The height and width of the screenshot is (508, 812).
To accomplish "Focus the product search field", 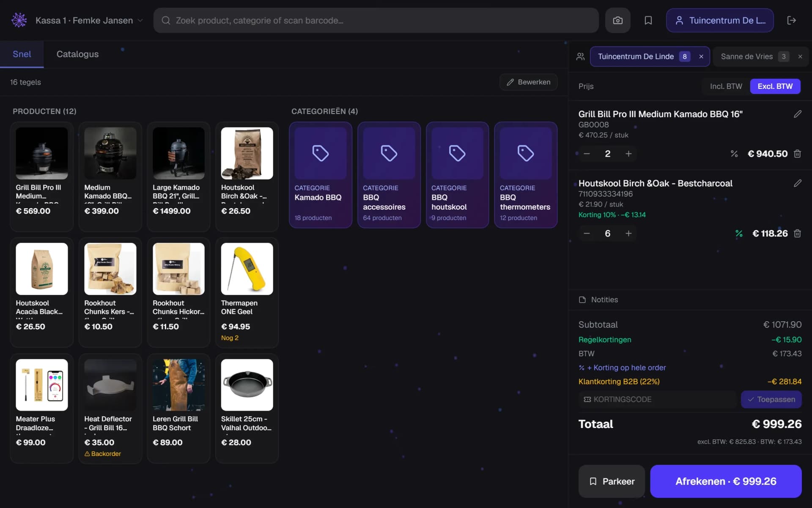I will click(x=376, y=20).
